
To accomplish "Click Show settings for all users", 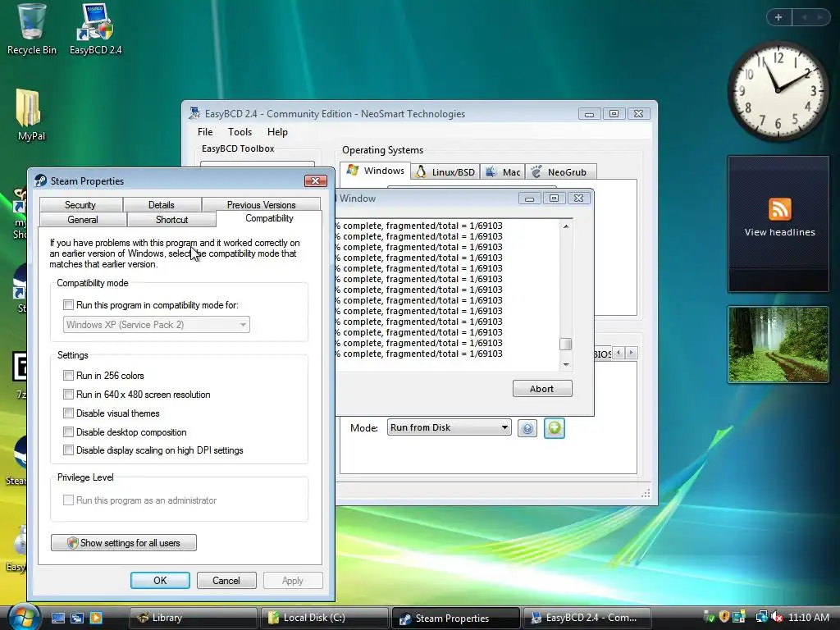I will point(124,543).
